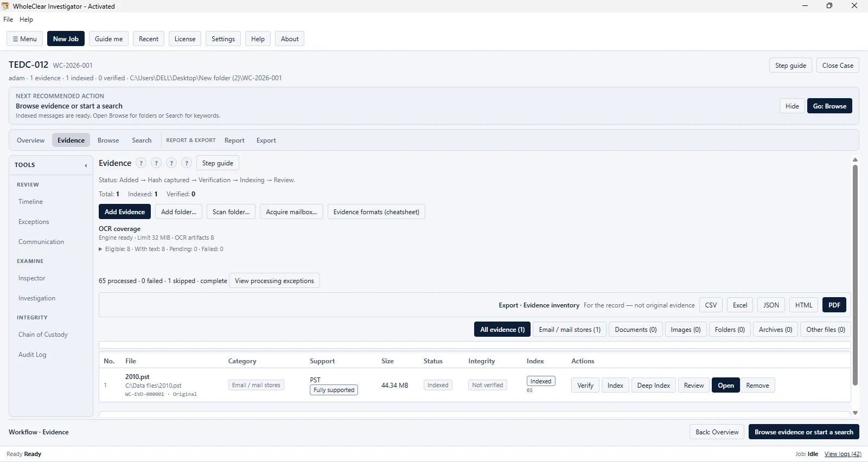
Task: Open the Help menu in menu bar
Action: coord(26,20)
